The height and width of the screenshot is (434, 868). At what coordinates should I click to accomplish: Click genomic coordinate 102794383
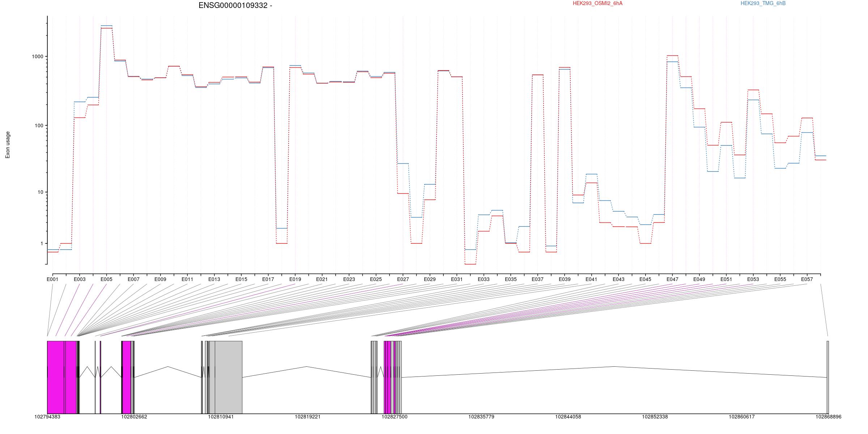click(x=47, y=417)
